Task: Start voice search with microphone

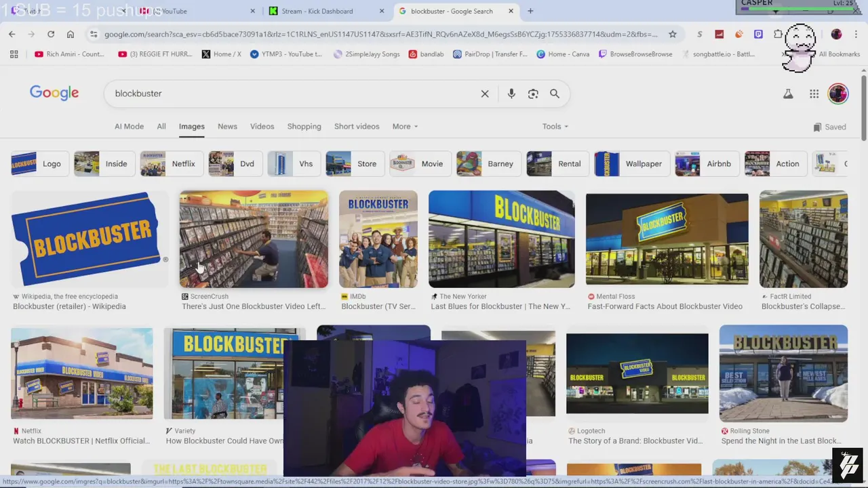Action: coord(511,94)
